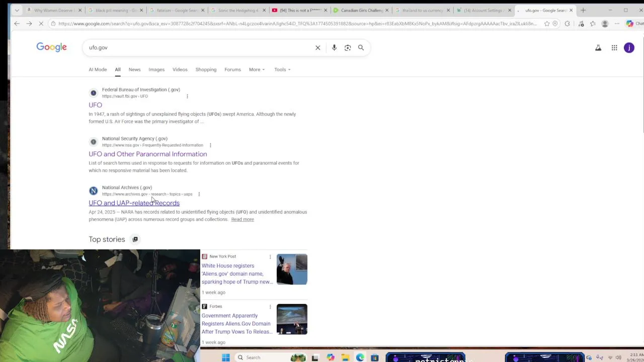This screenshot has height=362, width=644.
Task: Clear the search box with the X icon
Action: (x=317, y=48)
